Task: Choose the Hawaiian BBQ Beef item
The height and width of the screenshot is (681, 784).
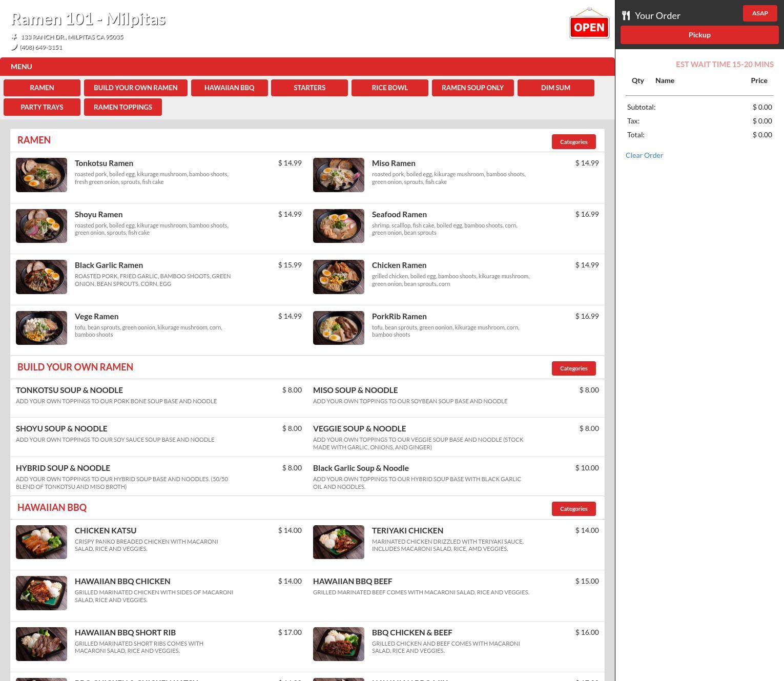Action: 353,582
